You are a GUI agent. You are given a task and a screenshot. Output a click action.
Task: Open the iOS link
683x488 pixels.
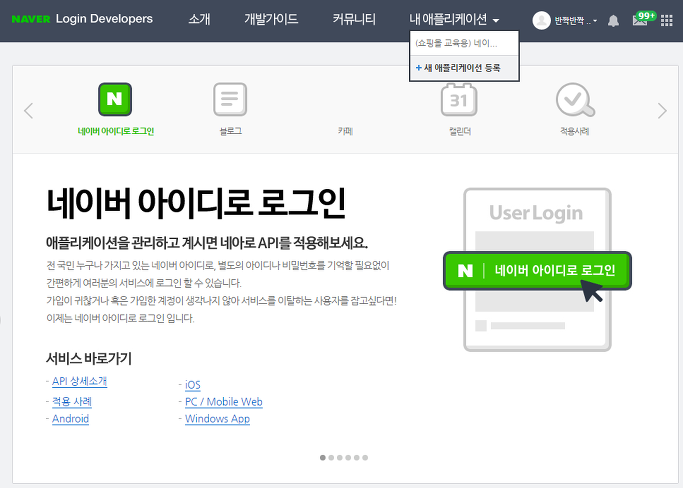click(x=193, y=385)
